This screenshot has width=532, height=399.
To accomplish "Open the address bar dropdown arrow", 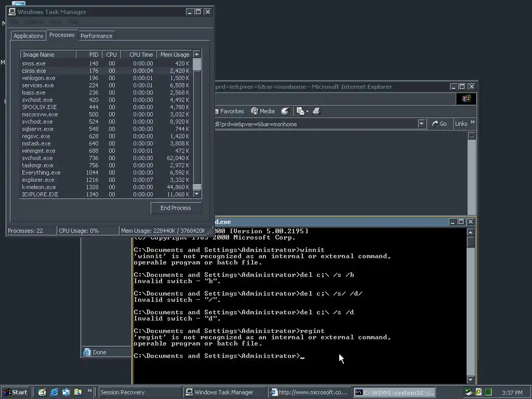I will coord(421,124).
